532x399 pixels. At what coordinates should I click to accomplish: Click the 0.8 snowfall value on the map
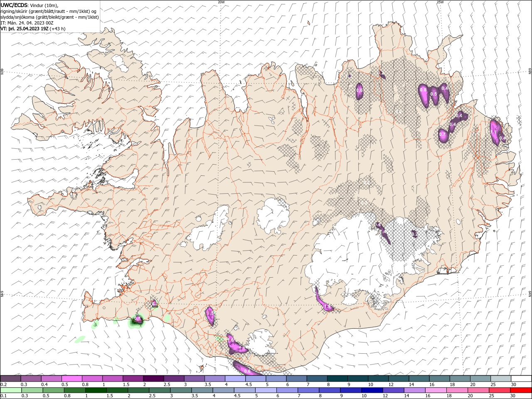click(423, 90)
